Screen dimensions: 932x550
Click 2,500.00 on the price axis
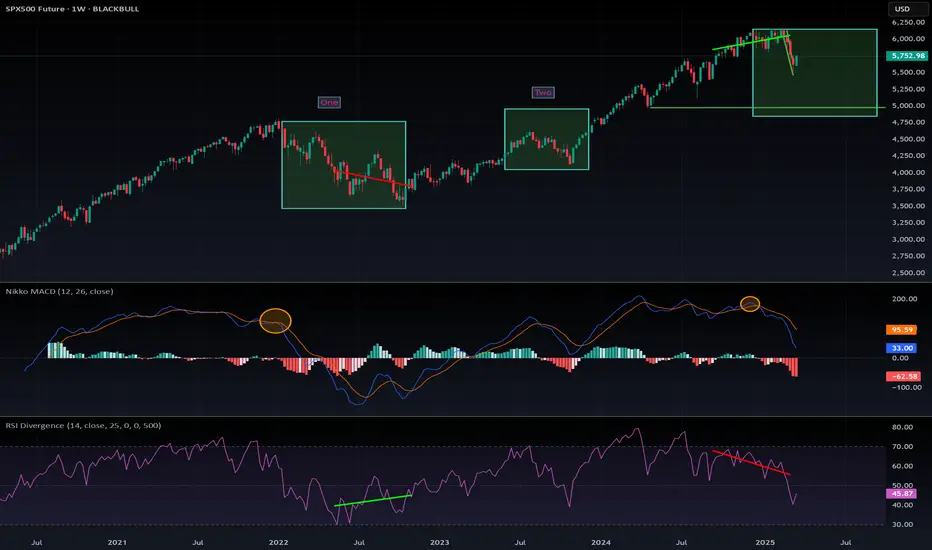pyautogui.click(x=908, y=272)
